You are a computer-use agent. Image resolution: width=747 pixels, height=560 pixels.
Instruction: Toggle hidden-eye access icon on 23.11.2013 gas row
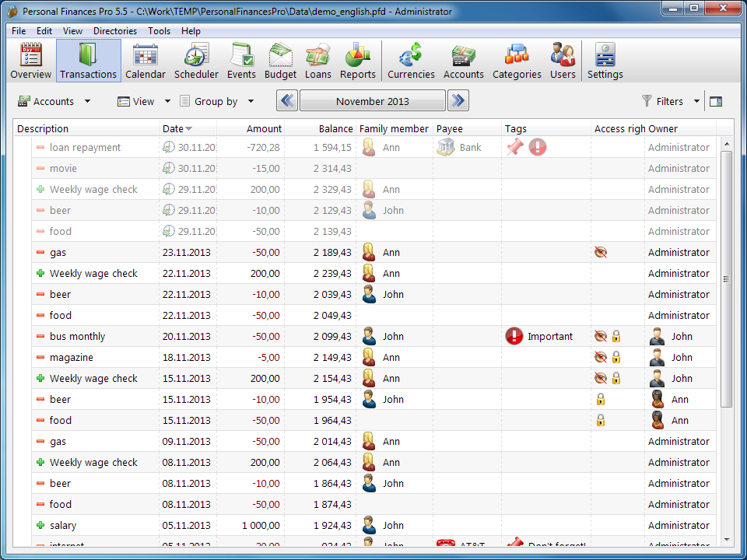click(601, 252)
